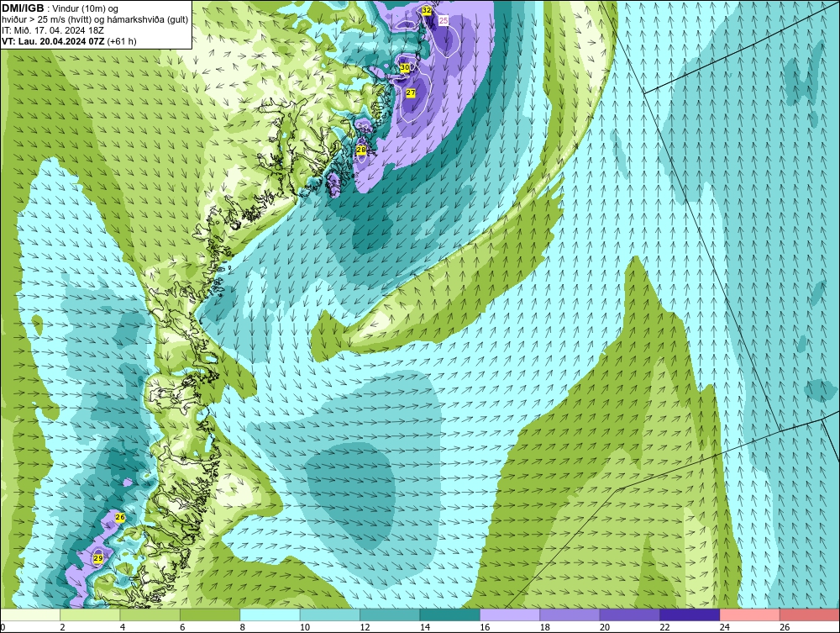Select the 8–10 m/s light cyan swatch
Image resolution: width=840 pixels, height=633 pixels.
click(x=270, y=615)
